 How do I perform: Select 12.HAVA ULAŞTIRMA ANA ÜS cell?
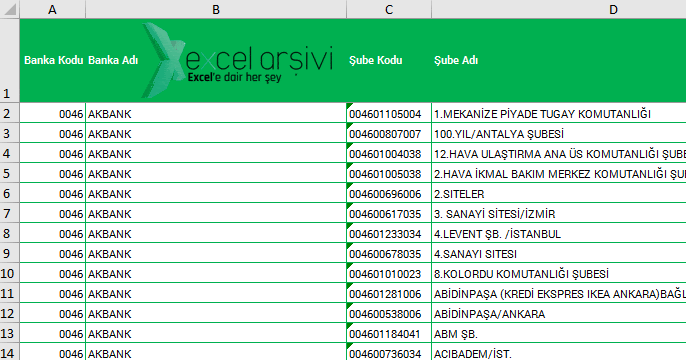tap(559, 154)
